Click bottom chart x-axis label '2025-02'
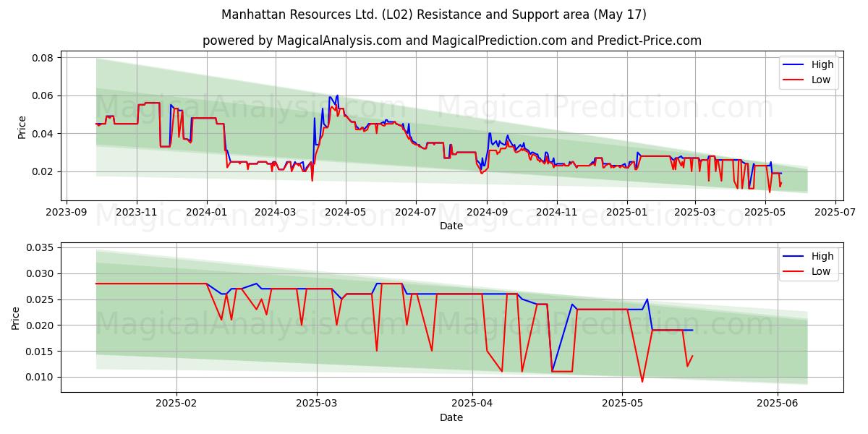 coord(176,404)
